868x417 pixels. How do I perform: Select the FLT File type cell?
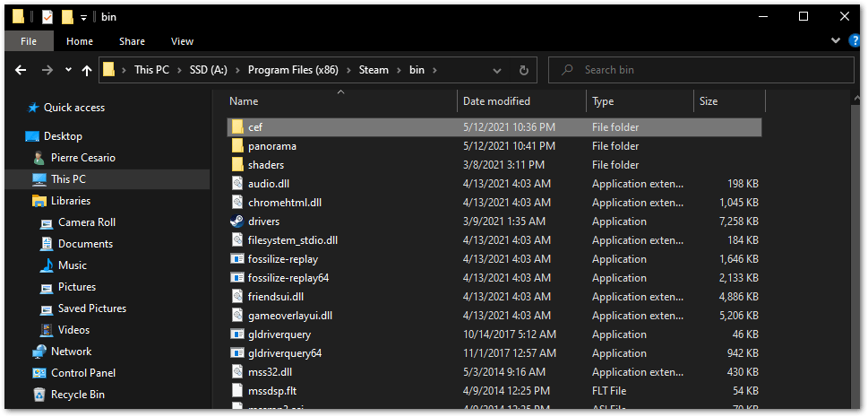point(609,391)
